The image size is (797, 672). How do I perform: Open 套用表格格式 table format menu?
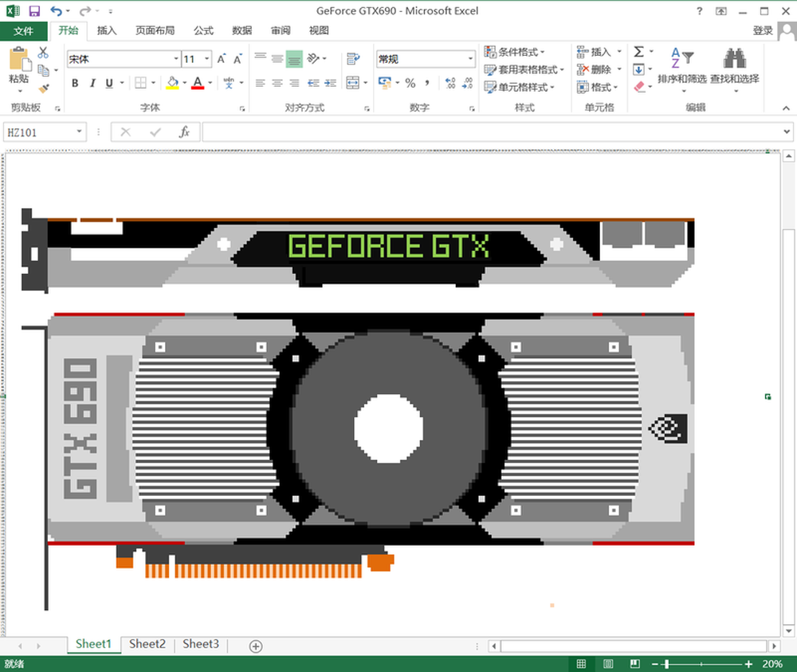(524, 69)
